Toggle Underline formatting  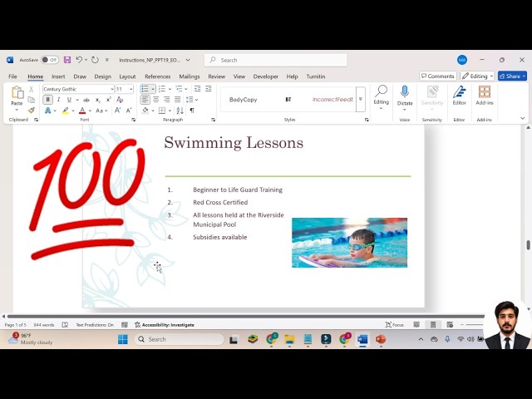point(69,100)
